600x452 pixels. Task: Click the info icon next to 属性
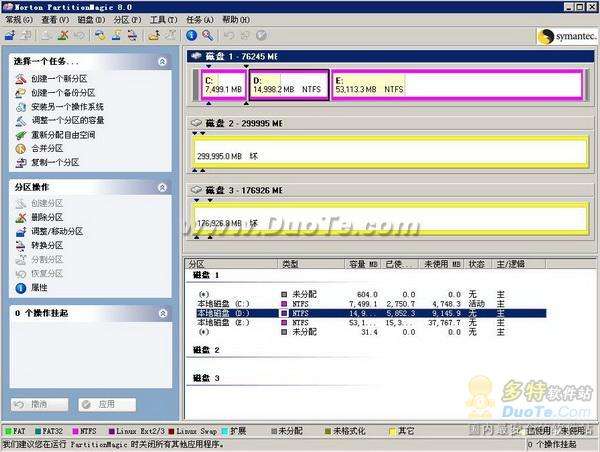pos(21,288)
